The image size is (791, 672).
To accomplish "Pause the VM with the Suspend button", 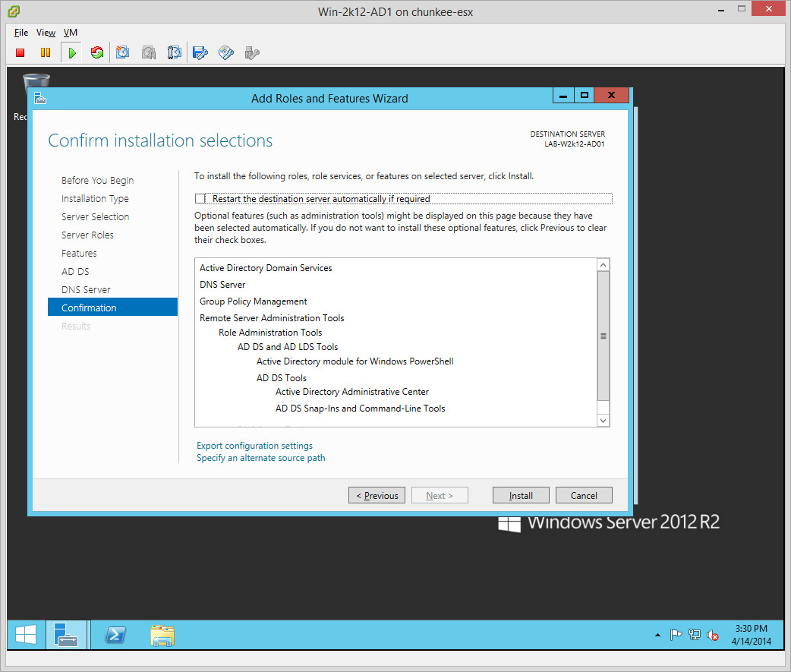I will (x=46, y=52).
